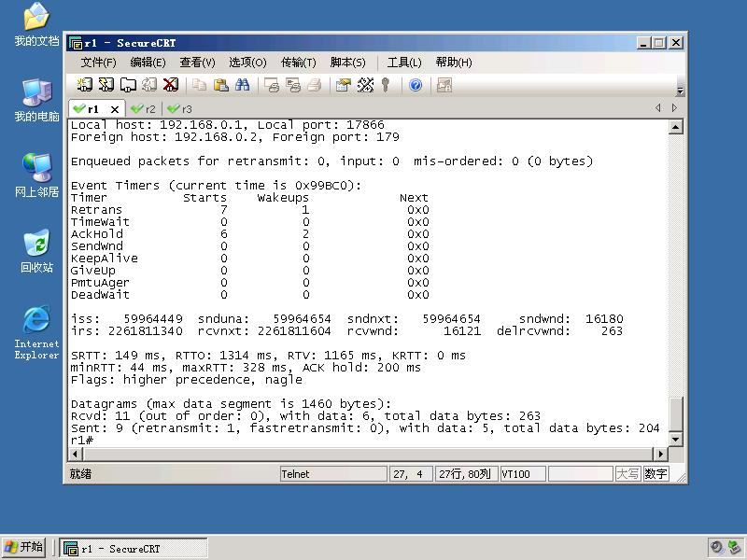Image resolution: width=747 pixels, height=560 pixels.
Task: Click the 数字 Num Lock indicator
Action: [656, 474]
